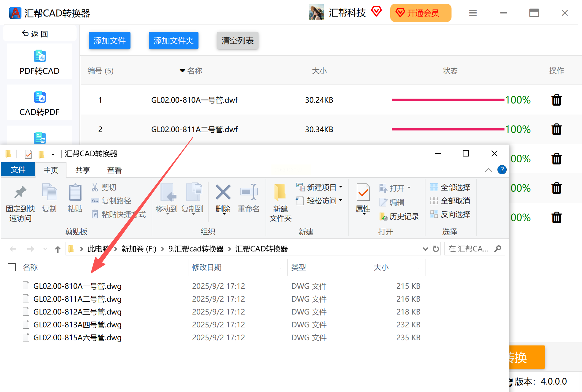This screenshot has height=392, width=582.
Task: Click the 剪切 scissors command
Action: 104,187
